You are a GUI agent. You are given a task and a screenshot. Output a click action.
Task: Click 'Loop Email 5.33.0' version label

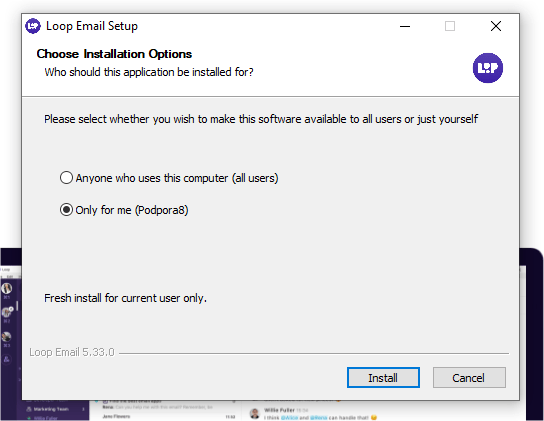tap(72, 352)
